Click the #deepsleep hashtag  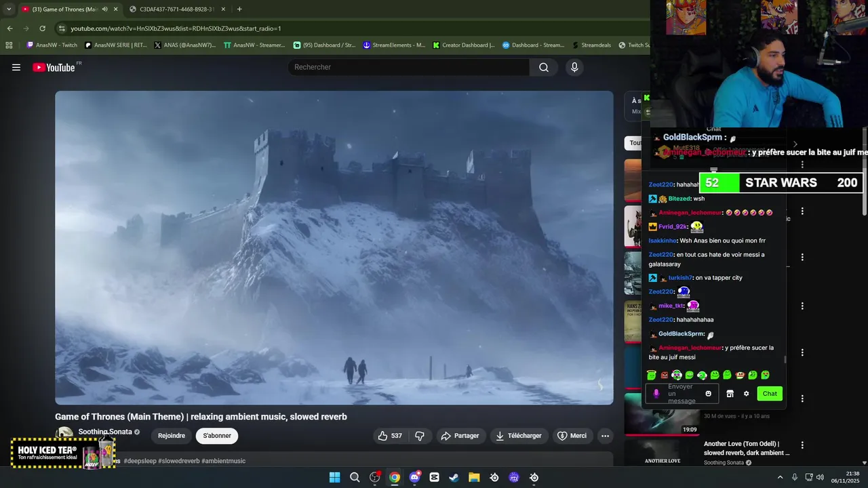click(141, 461)
